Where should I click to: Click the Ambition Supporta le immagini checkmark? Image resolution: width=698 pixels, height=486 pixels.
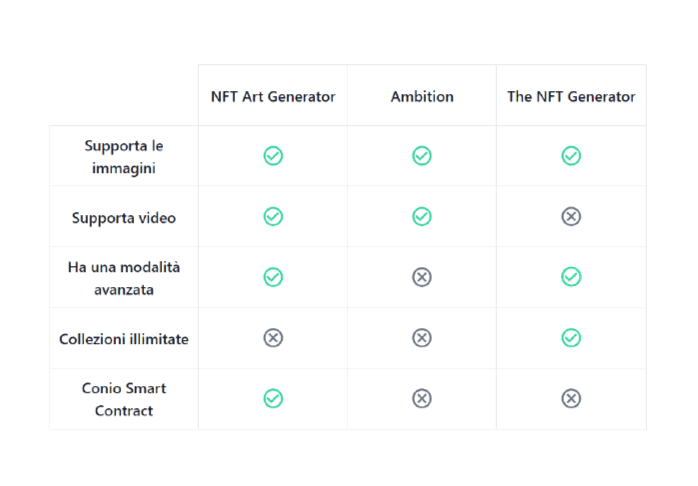coord(422,156)
